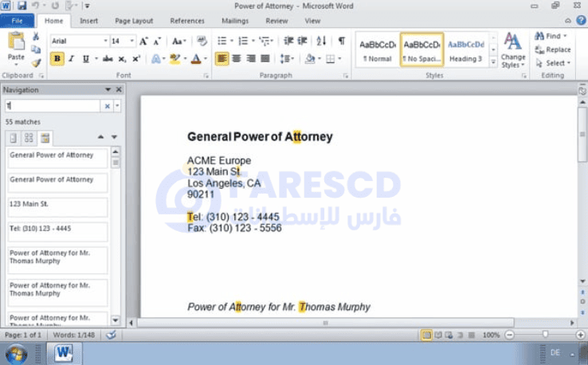Increase the paragraph indent
Screen dimensions: 588x365
coord(303,41)
